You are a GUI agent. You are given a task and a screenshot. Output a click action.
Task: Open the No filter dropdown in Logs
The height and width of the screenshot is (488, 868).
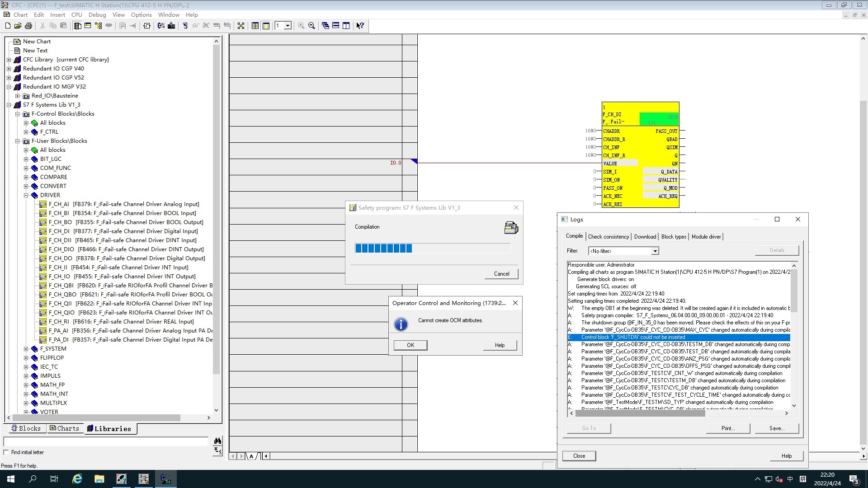[655, 251]
